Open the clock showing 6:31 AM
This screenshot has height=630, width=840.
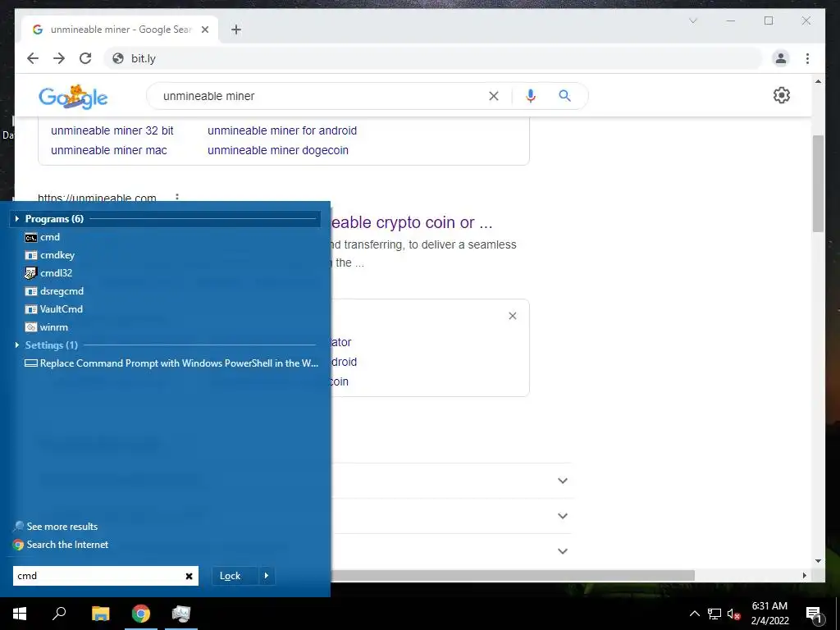(769, 614)
